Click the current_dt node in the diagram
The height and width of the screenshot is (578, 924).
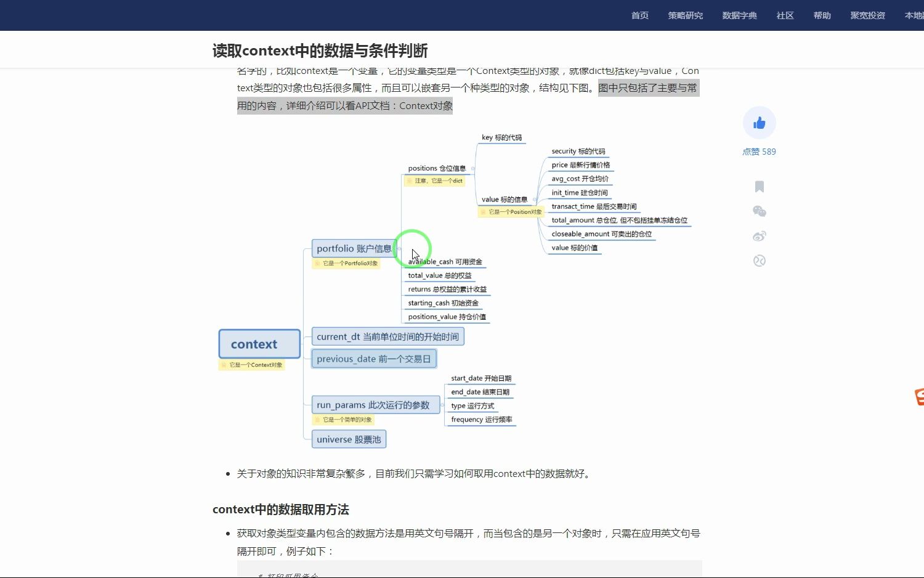pos(388,336)
